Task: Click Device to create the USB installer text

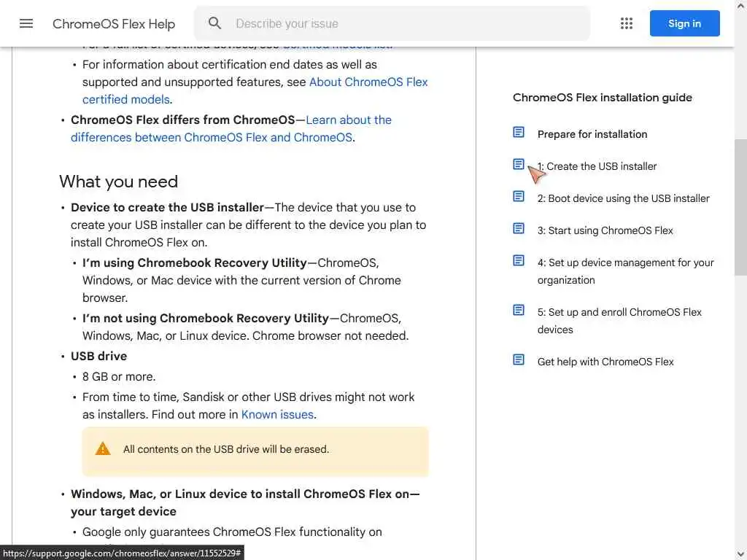Action: click(x=167, y=208)
